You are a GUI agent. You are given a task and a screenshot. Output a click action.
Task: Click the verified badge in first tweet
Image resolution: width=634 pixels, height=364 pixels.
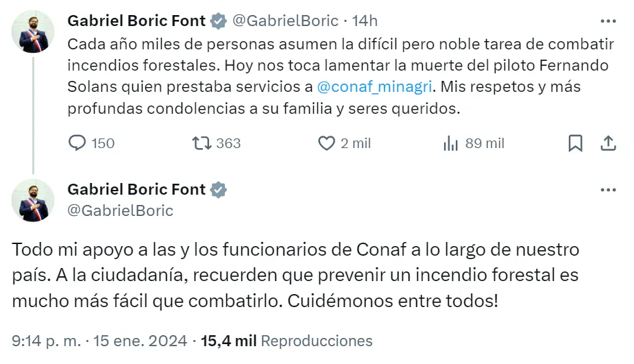219,21
